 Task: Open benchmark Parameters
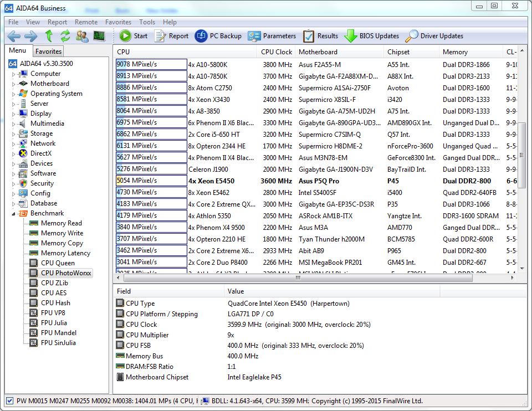[272, 36]
